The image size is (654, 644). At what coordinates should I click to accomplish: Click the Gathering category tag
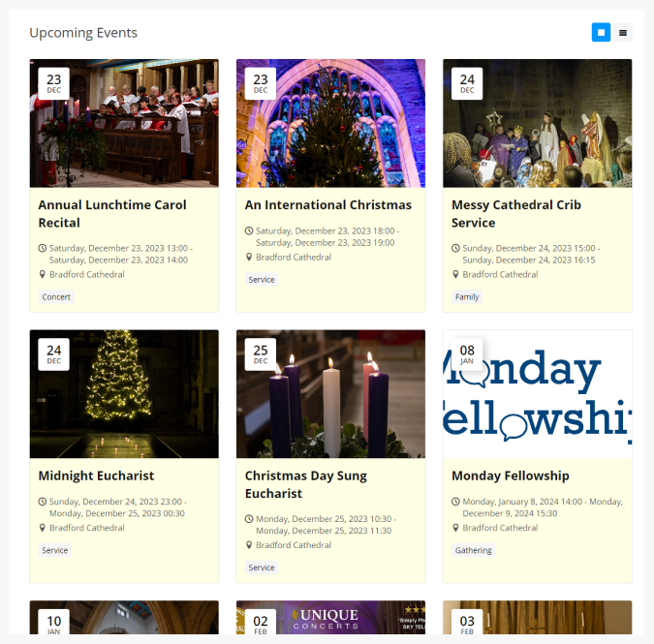pos(473,550)
